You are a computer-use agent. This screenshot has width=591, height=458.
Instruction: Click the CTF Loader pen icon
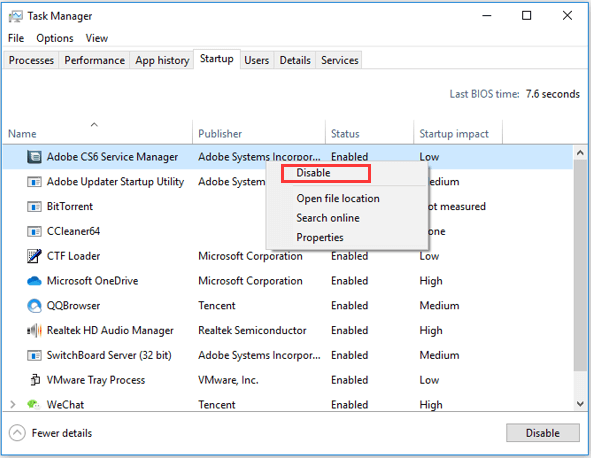click(34, 256)
